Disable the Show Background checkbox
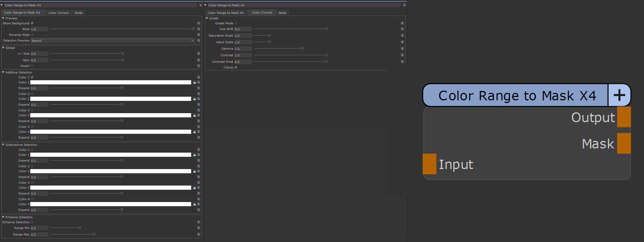The image size is (644, 242). (32, 23)
